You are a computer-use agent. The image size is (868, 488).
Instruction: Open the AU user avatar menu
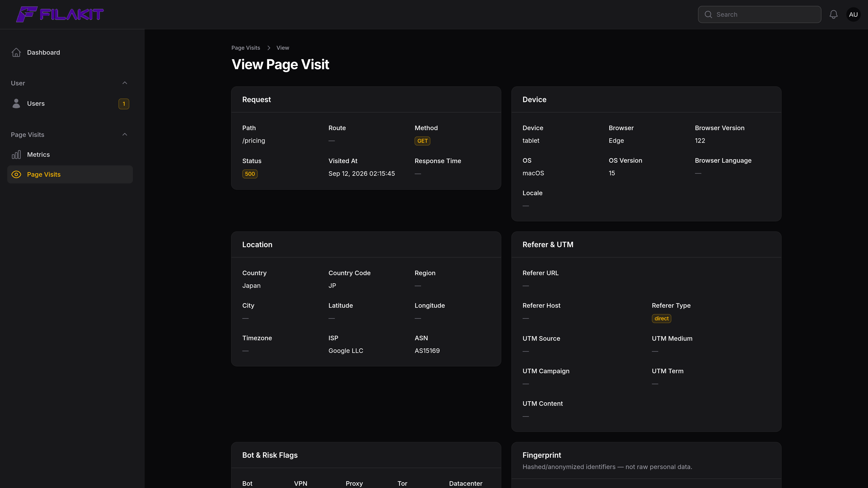[853, 14]
